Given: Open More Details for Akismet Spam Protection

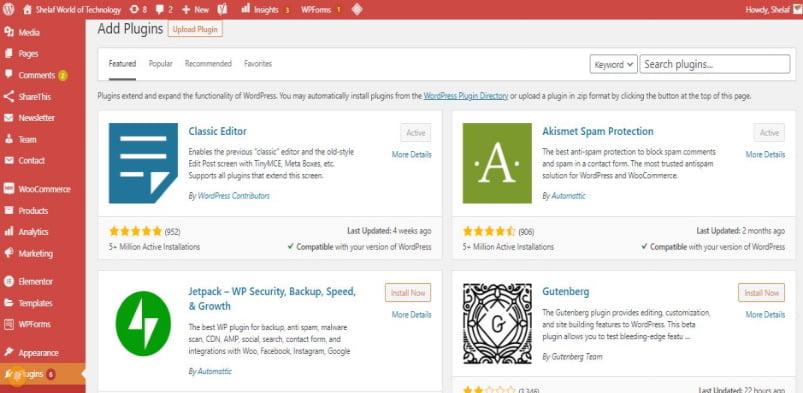Looking at the screenshot, I should pyautogui.click(x=765, y=154).
